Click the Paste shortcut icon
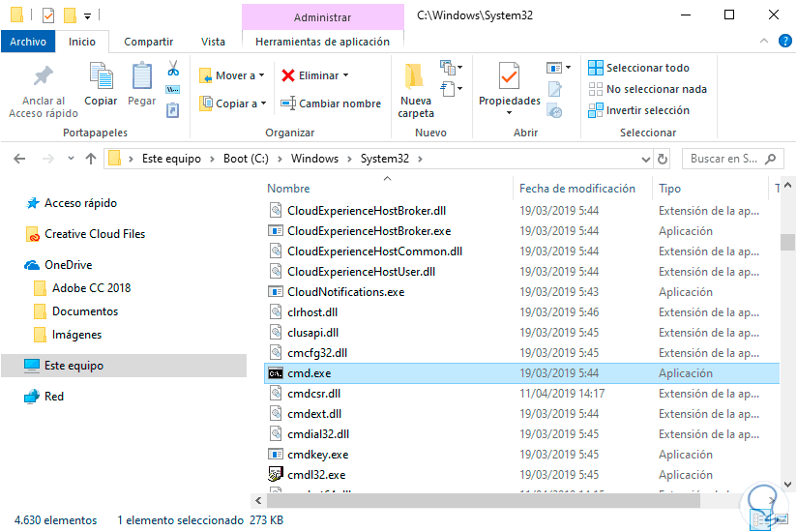The height and width of the screenshot is (532, 797). click(x=173, y=109)
